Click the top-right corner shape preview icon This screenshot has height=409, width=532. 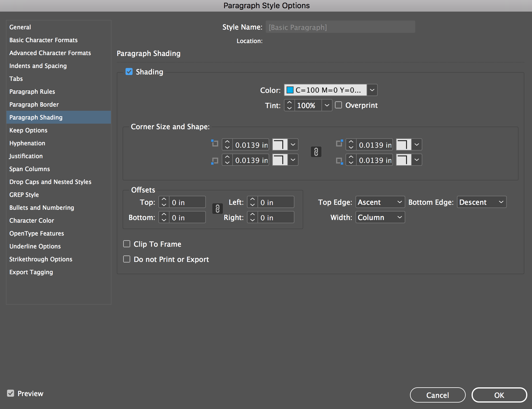click(404, 144)
